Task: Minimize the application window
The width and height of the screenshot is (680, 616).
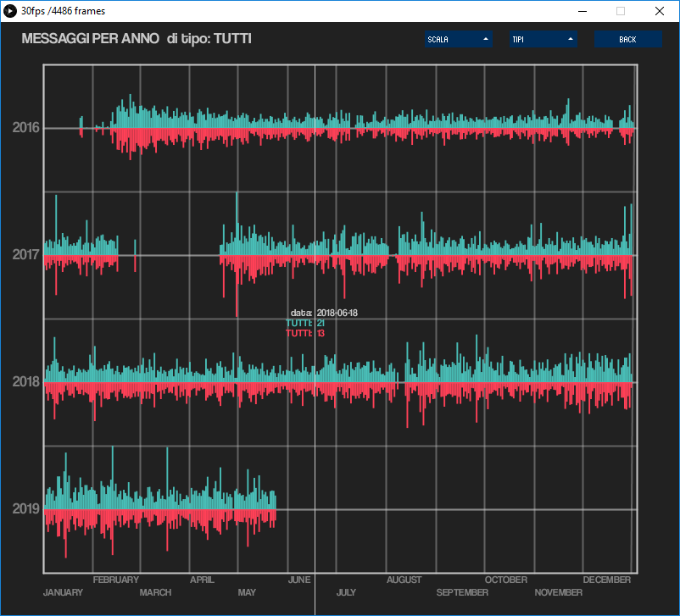Action: tap(582, 11)
